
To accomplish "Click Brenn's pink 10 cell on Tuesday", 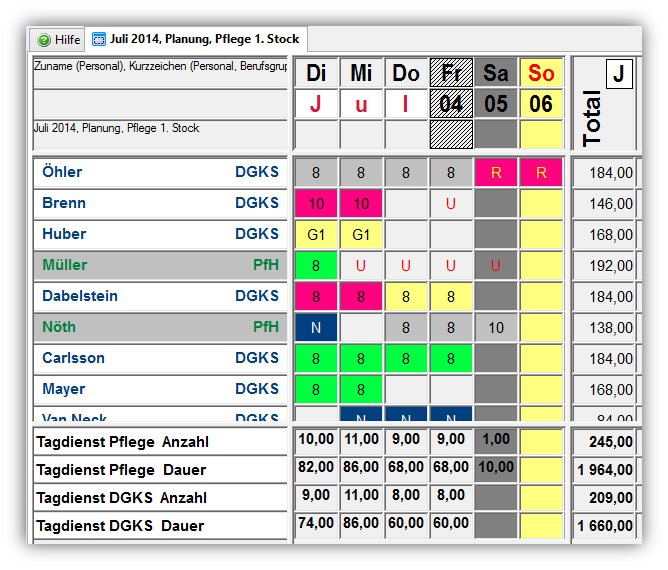I will click(x=316, y=204).
